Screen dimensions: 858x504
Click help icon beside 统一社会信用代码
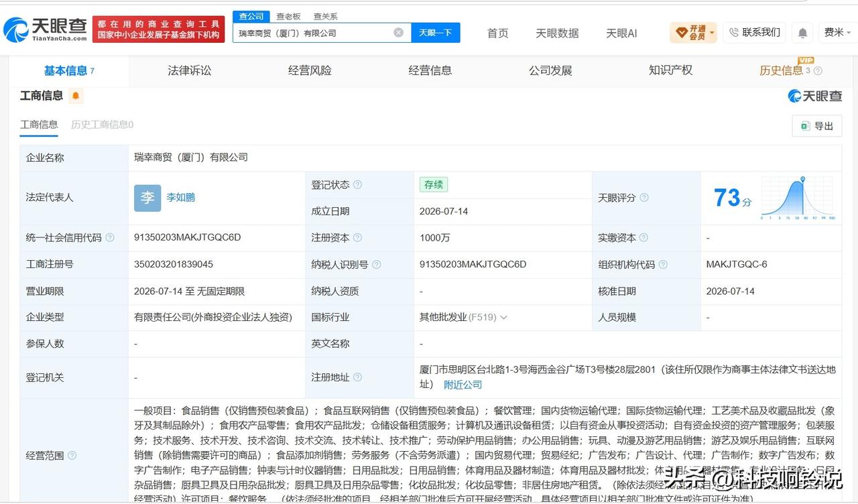click(x=110, y=238)
